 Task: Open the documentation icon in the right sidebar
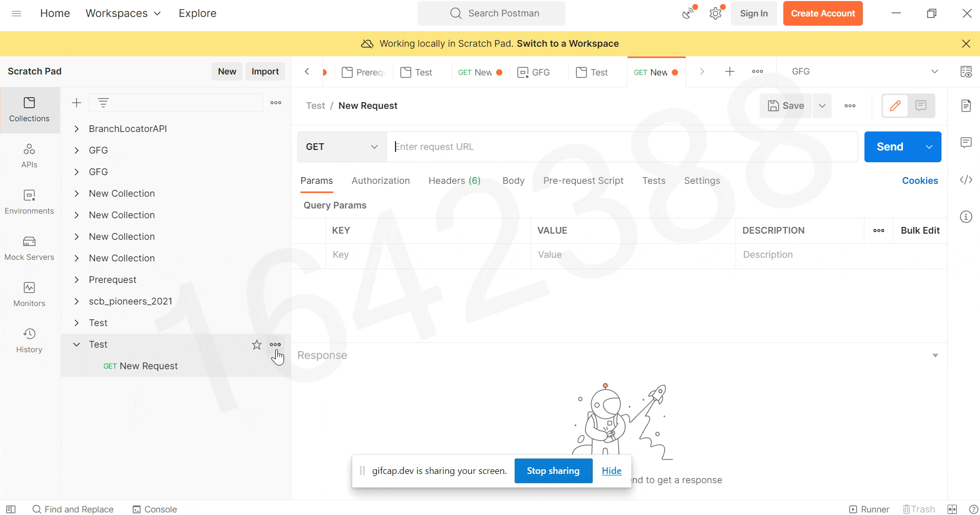tap(966, 106)
